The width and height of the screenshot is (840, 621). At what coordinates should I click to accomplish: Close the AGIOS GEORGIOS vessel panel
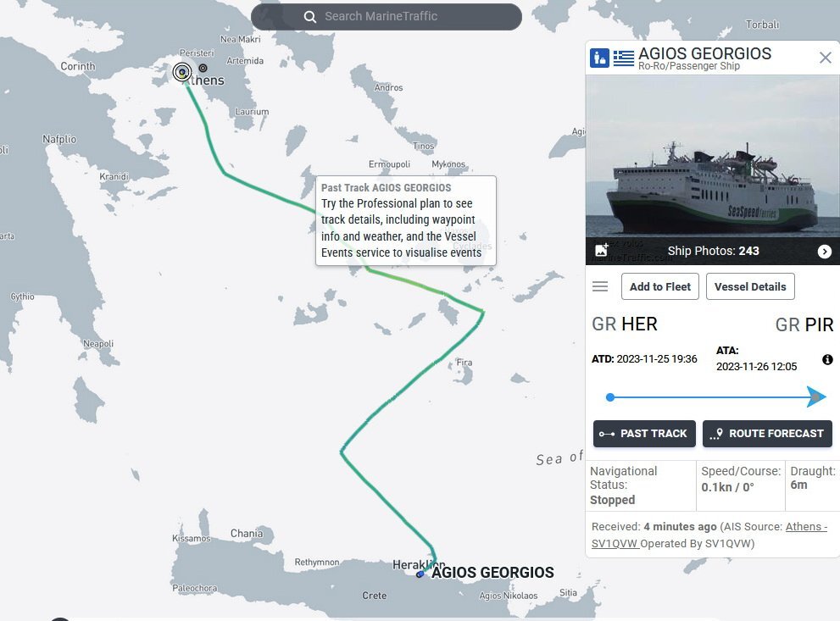[x=825, y=58]
